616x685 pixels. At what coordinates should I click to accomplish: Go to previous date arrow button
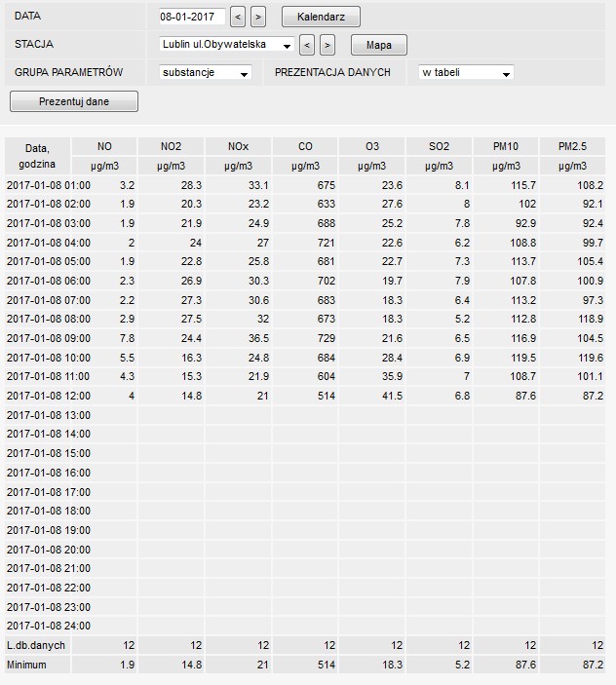(x=238, y=17)
